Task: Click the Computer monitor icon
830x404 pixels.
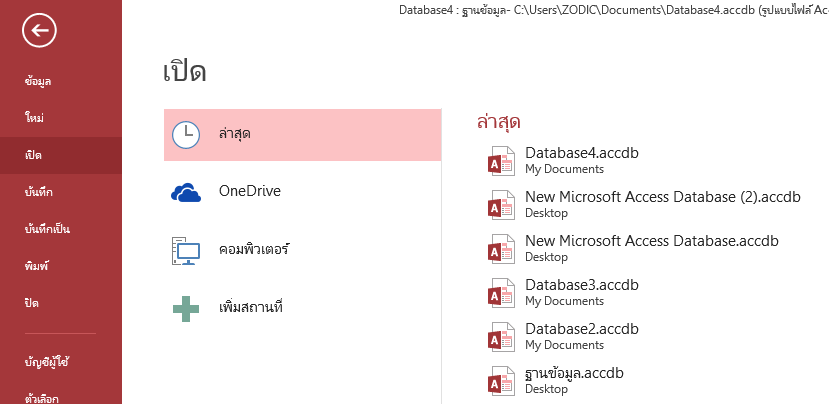Action: 186,250
